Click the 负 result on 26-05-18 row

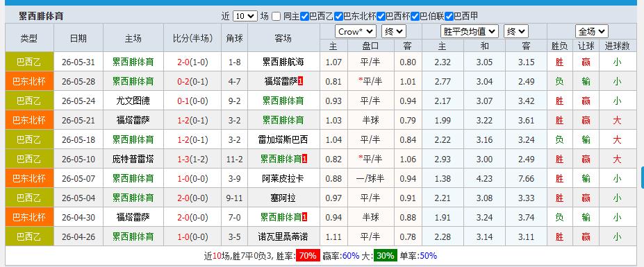[559, 140]
